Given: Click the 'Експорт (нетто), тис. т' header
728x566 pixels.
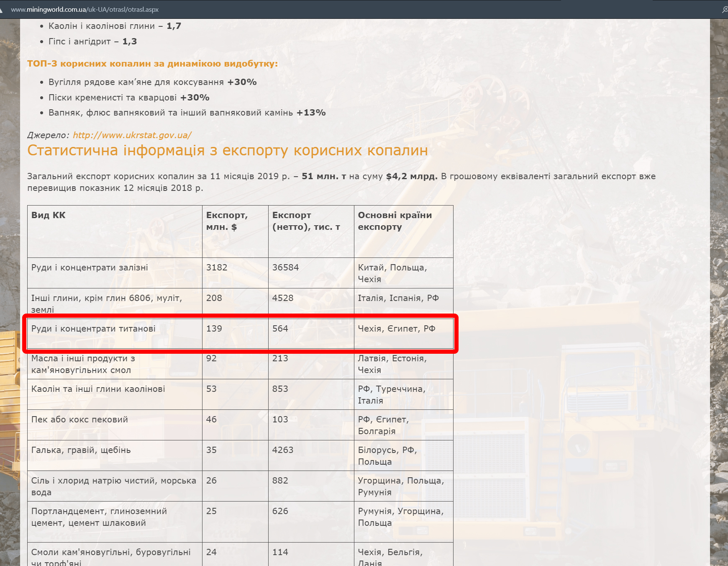Looking at the screenshot, I should pyautogui.click(x=306, y=221).
